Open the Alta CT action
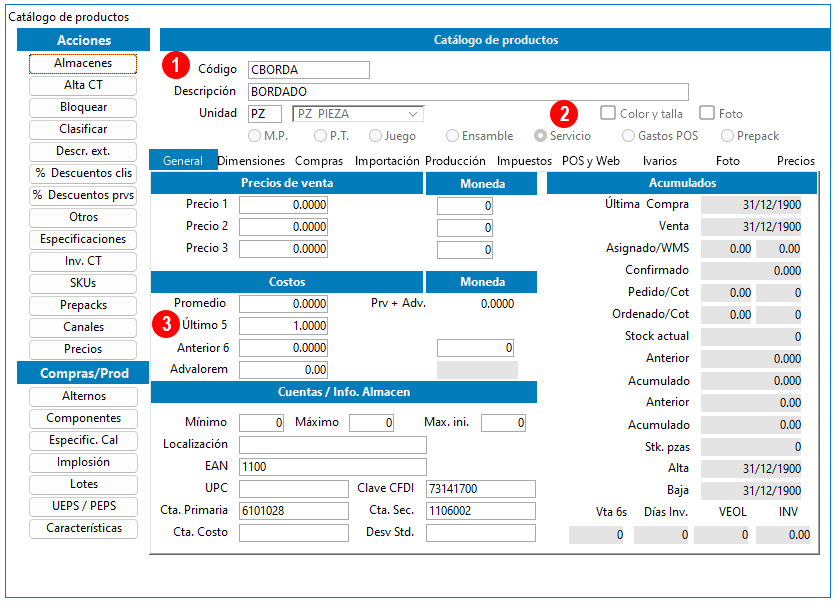 tap(83, 85)
